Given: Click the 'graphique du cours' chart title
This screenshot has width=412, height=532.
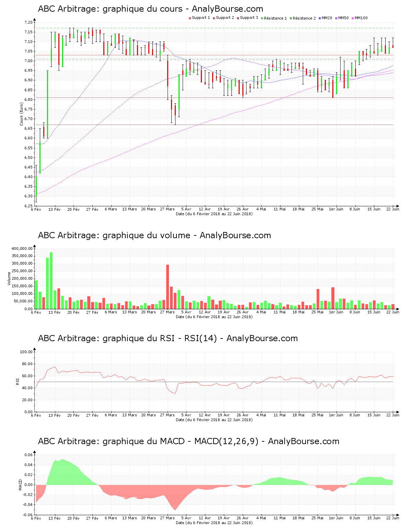Looking at the screenshot, I should tap(150, 9).
